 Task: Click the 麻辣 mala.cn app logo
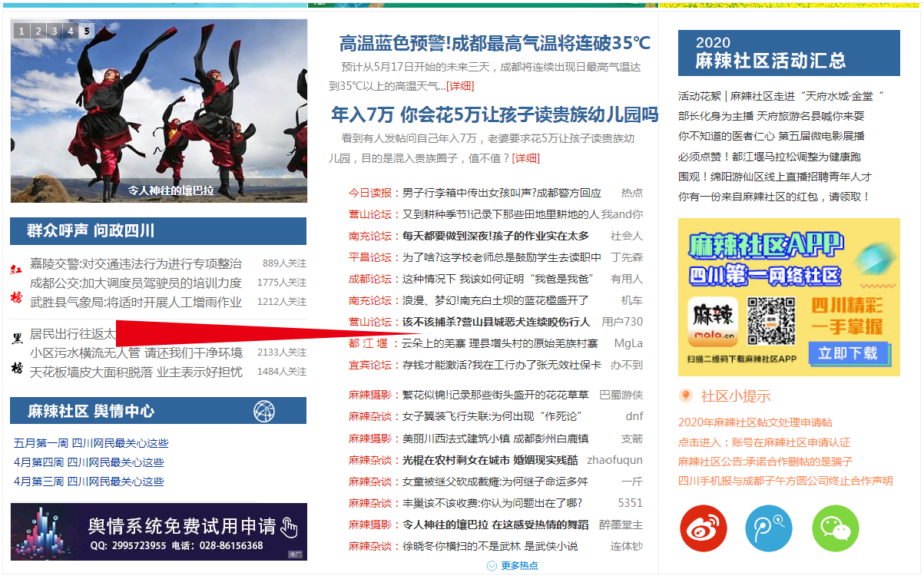[x=712, y=321]
